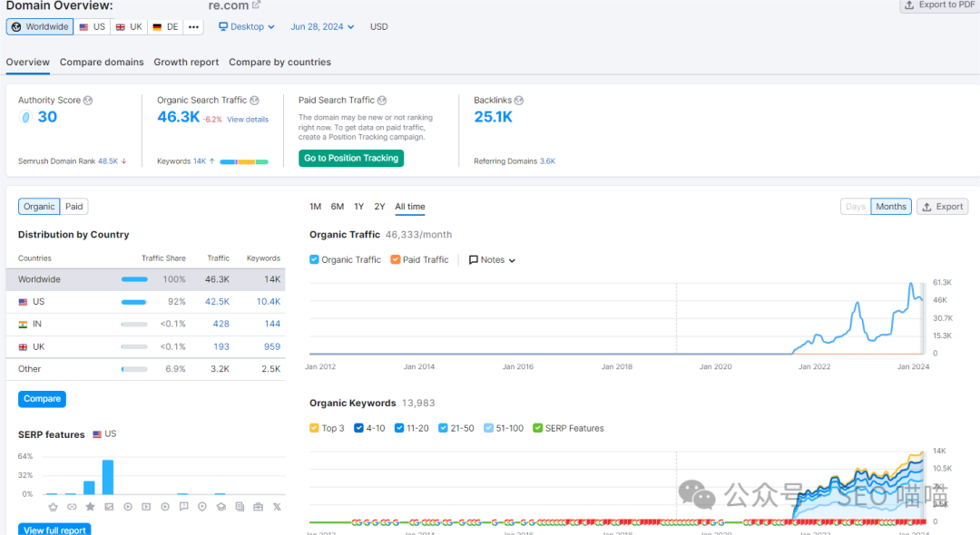The height and width of the screenshot is (535, 980).
Task: Show more country database options (three dots)
Action: pos(193,27)
